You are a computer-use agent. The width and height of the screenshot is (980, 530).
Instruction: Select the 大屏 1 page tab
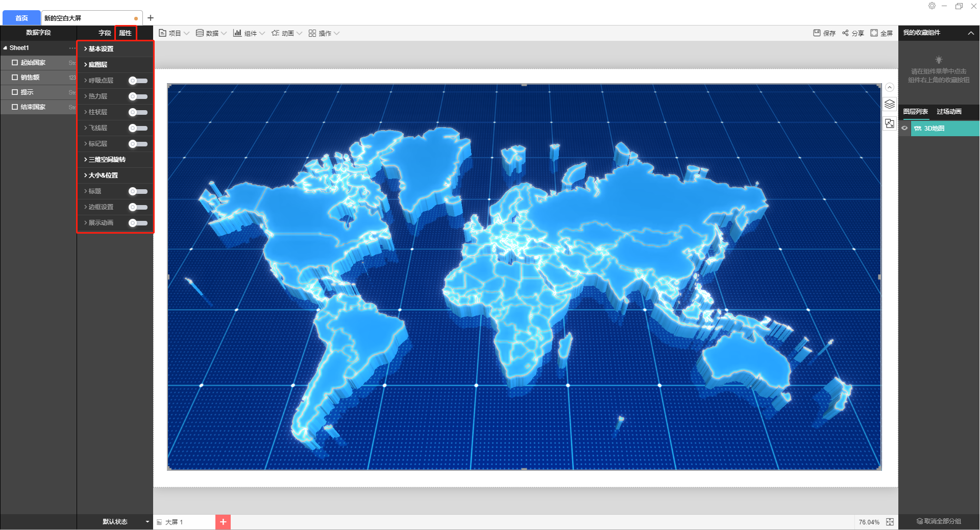[184, 522]
